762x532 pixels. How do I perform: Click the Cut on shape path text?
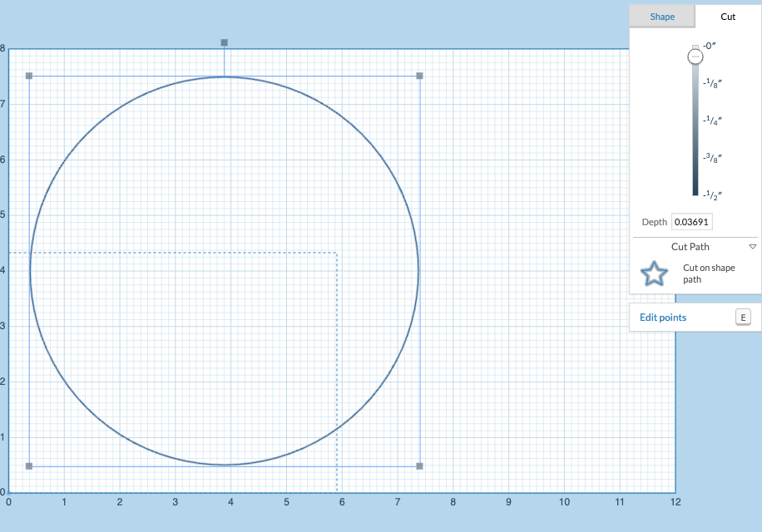709,273
